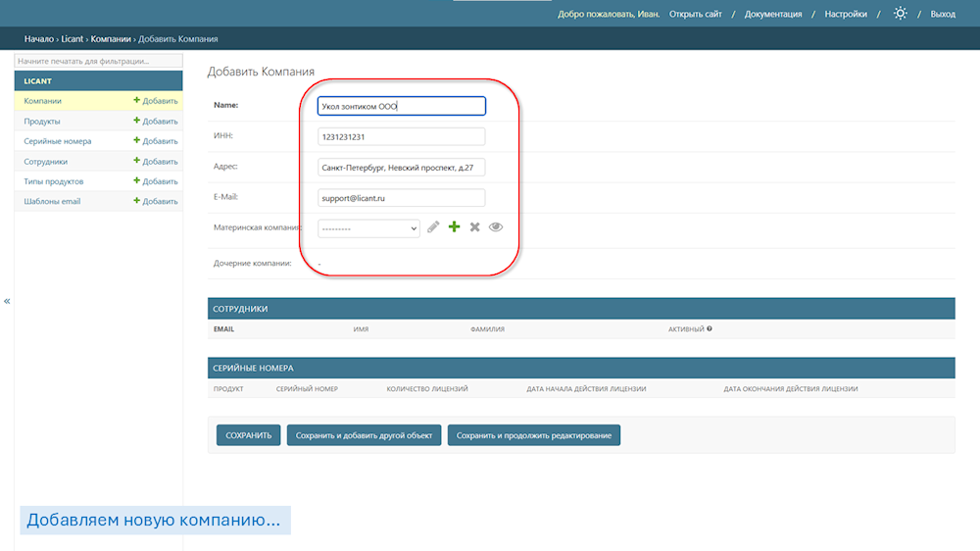Click Сохранить и добавить другой объект

(364, 435)
